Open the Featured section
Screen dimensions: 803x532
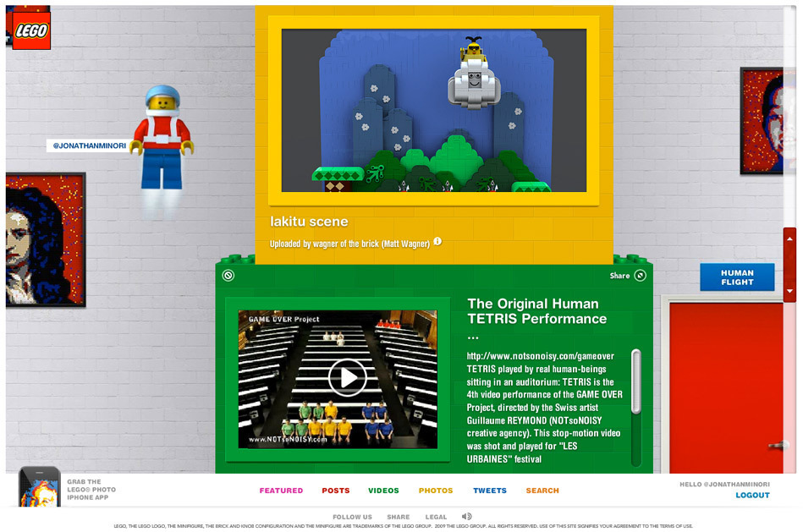(x=281, y=491)
